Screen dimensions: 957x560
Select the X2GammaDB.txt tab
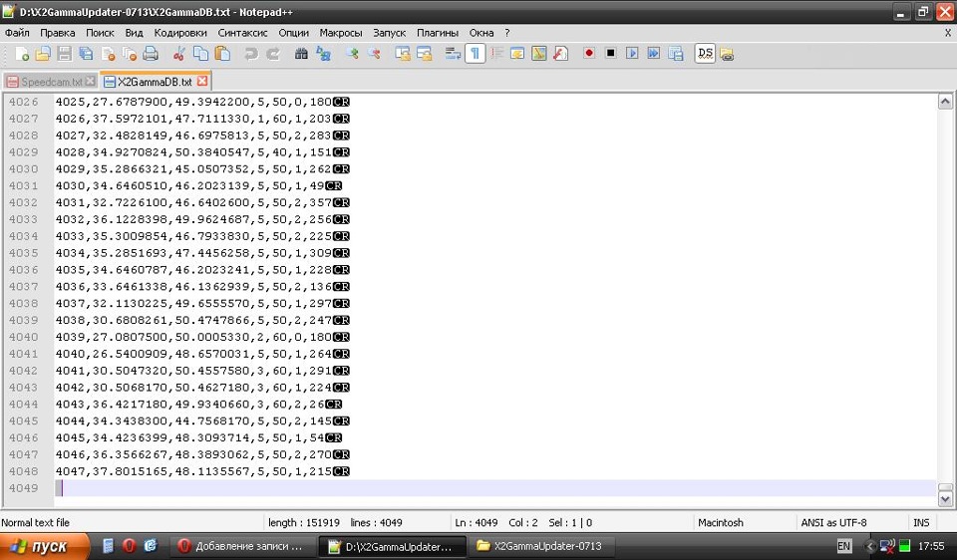coord(155,81)
